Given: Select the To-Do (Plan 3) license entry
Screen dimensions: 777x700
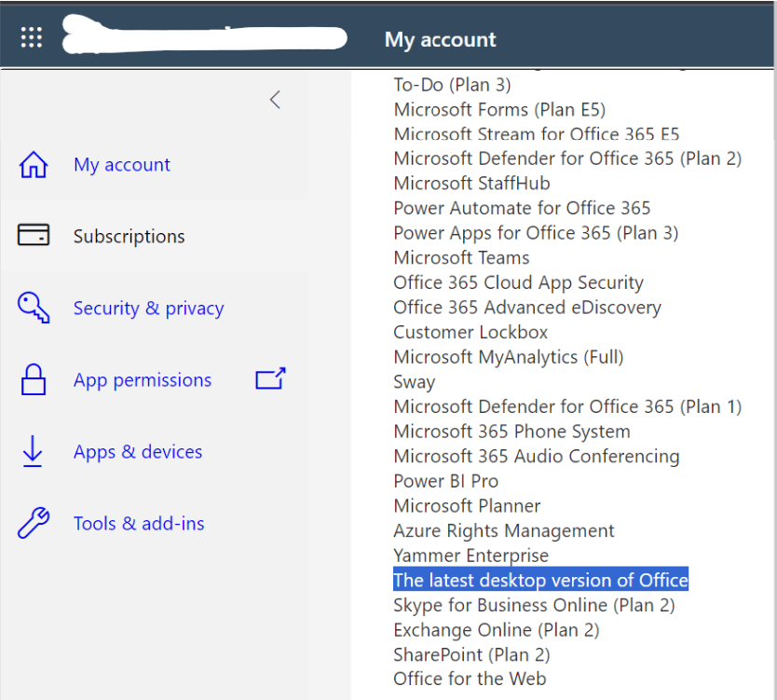Looking at the screenshot, I should tap(452, 85).
